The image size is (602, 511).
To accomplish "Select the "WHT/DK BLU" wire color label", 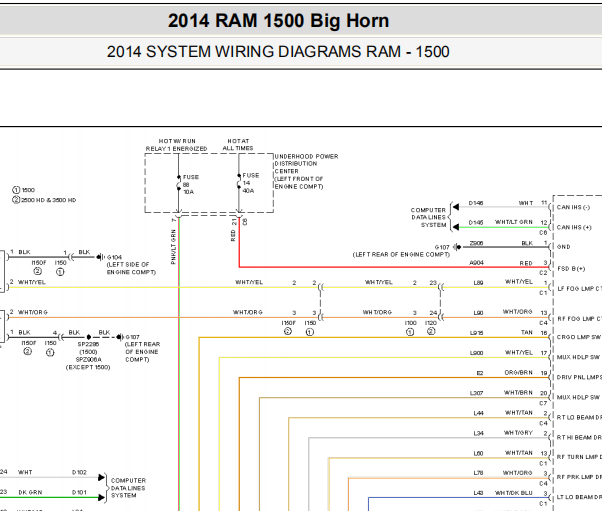I will 514,493.
